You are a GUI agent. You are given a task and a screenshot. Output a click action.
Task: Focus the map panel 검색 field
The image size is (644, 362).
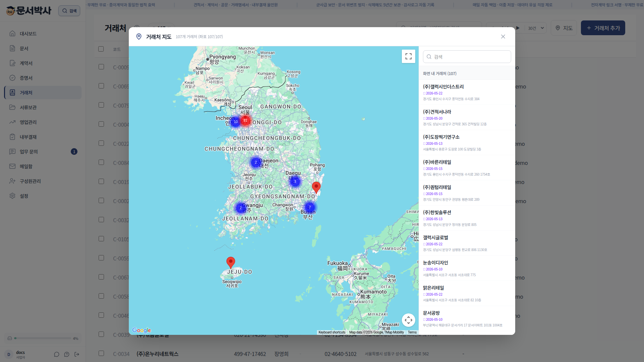467,57
